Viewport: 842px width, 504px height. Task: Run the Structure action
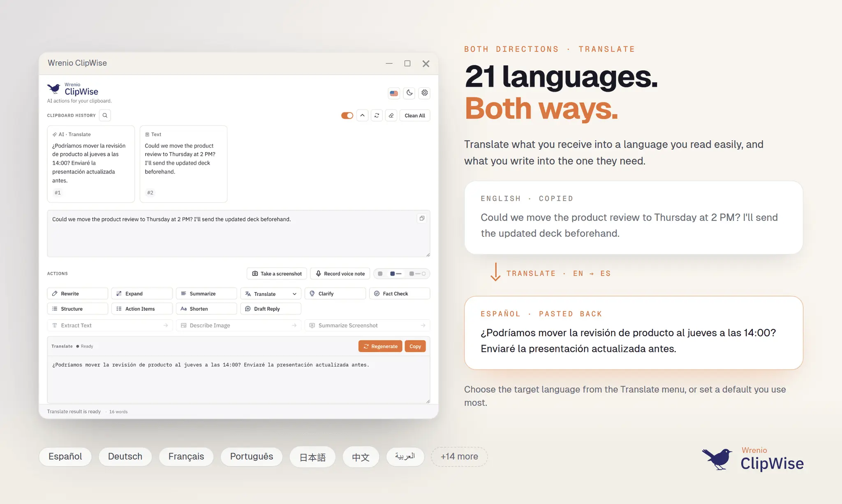(x=78, y=309)
